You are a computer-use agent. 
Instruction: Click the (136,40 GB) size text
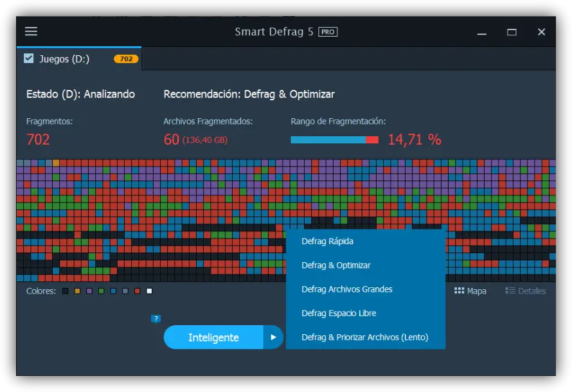coord(205,140)
